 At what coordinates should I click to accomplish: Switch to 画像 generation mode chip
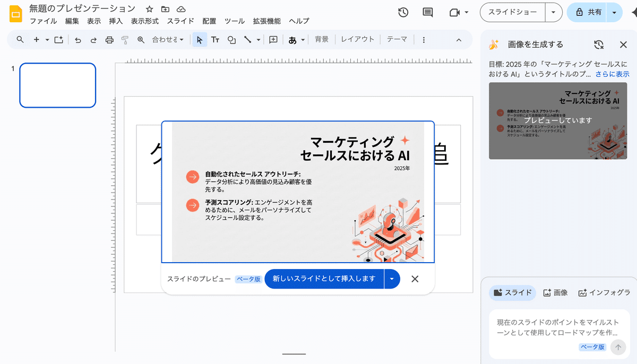click(555, 292)
